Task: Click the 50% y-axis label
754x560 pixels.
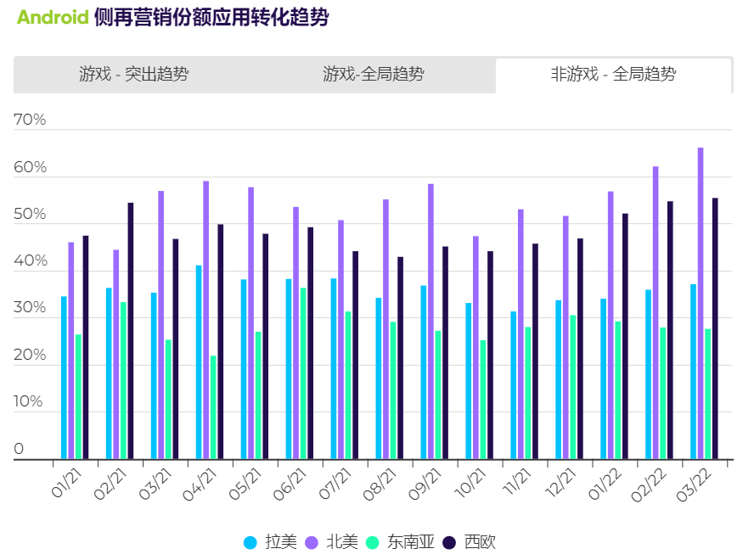Action: [30, 214]
